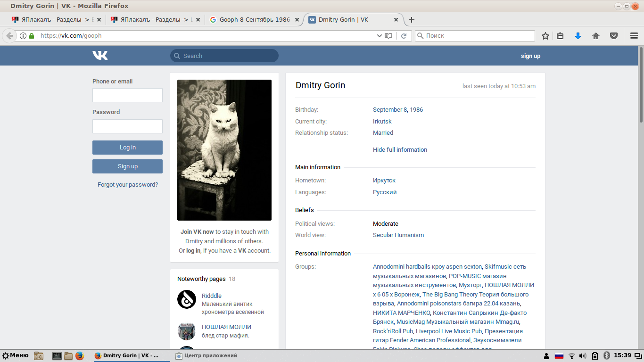Viewport: 644px width, 362px height.
Task: Open the Ridddle noteworthy page link
Action: [212, 296]
